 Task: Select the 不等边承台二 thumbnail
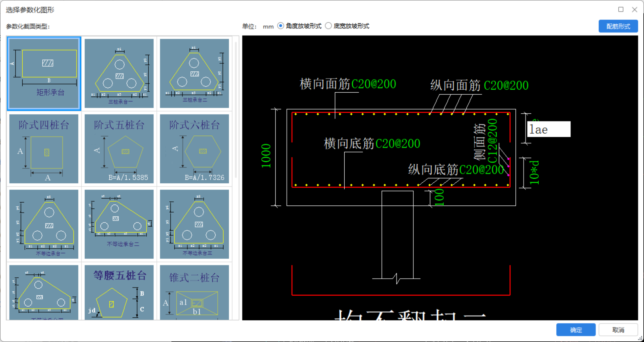[x=119, y=224]
